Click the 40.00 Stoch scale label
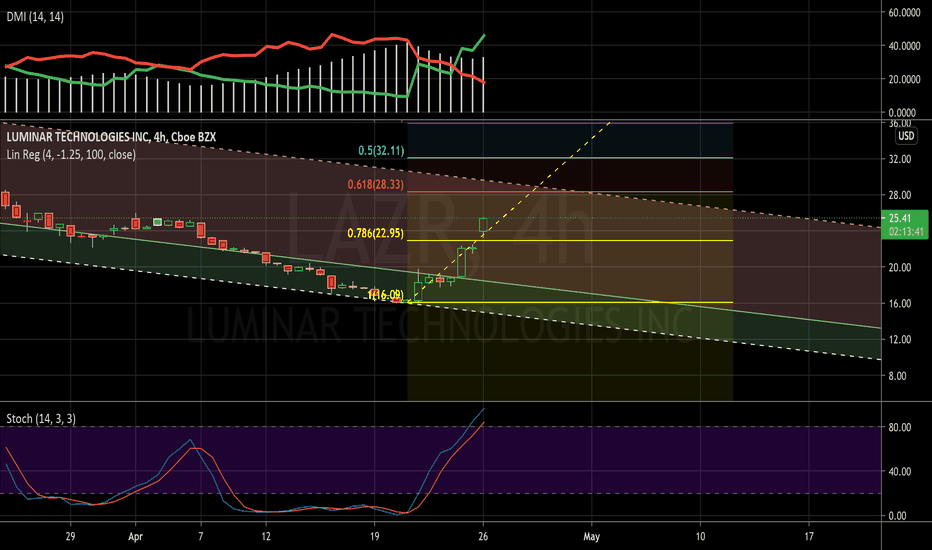 click(900, 472)
